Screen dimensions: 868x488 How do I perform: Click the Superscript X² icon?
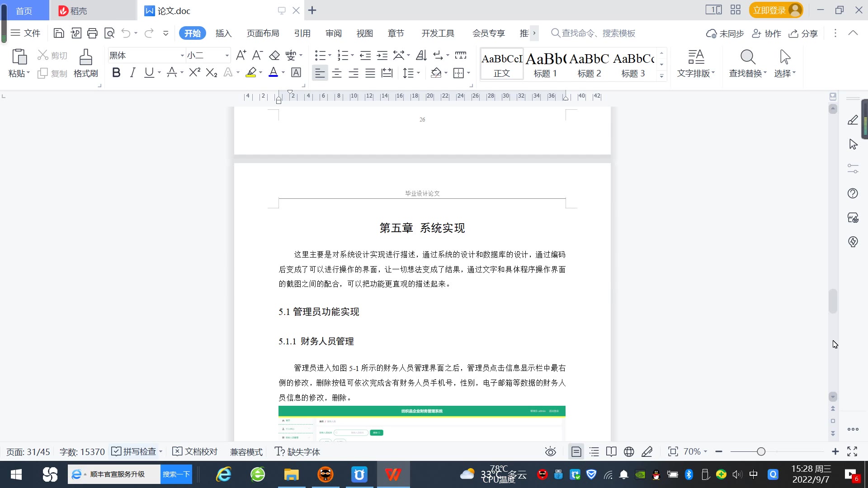(x=194, y=72)
